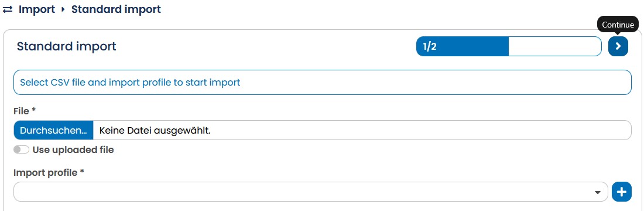
Task: Click the required asterisk next to File
Action: click(34, 111)
